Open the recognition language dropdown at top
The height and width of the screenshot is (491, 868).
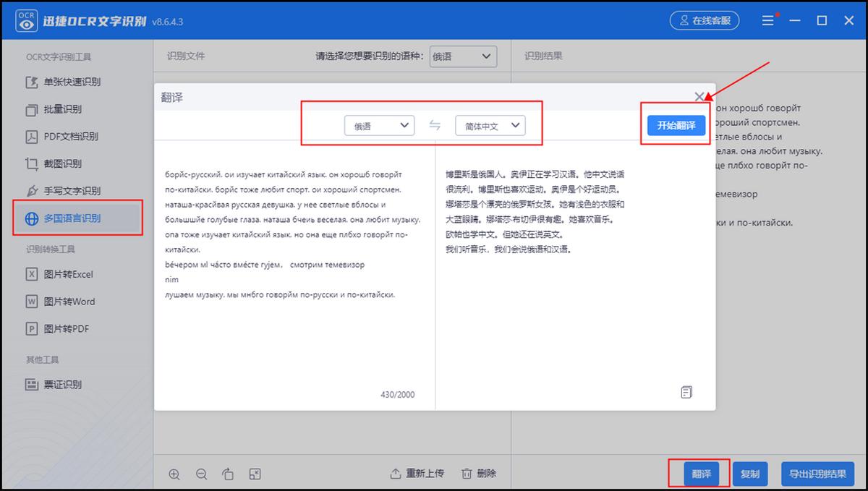point(464,56)
